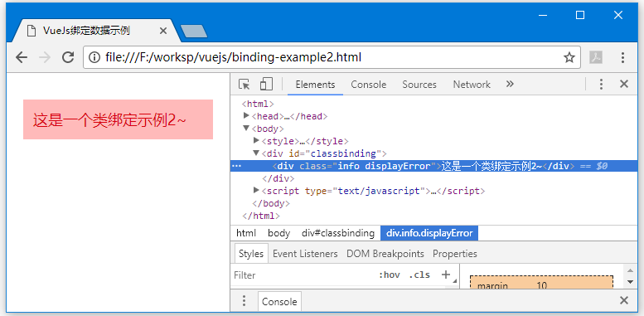Close the DevTools panel
Image resolution: width=644 pixels, height=316 pixels.
coord(624,85)
